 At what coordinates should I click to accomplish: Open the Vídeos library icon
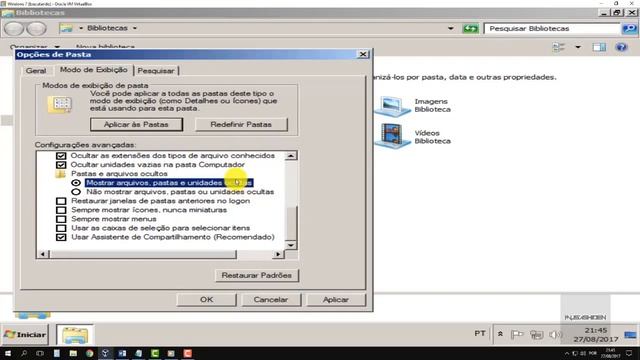pos(392,136)
